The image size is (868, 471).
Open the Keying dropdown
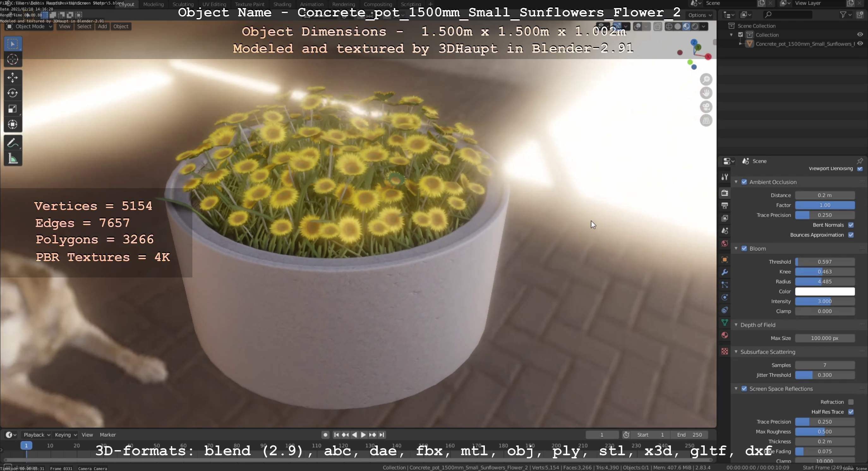tap(65, 435)
